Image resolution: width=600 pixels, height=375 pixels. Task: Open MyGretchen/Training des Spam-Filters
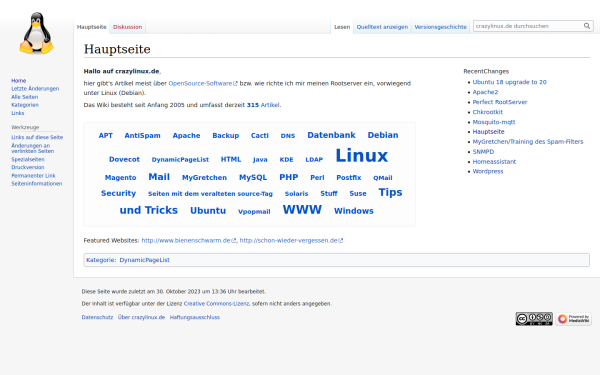(528, 142)
